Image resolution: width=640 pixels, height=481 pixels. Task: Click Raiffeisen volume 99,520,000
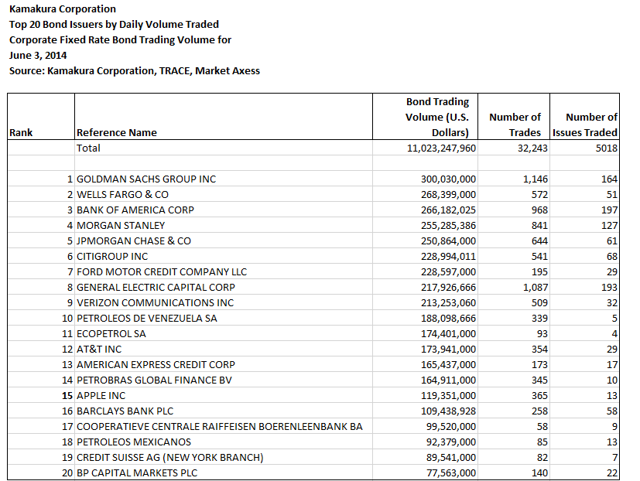pos(451,427)
